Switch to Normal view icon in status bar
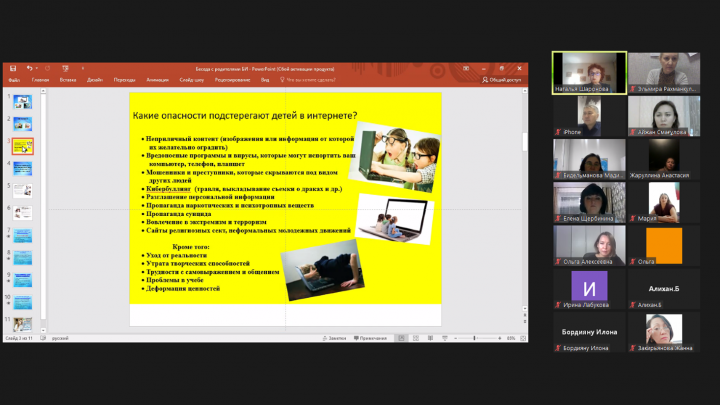 click(402, 338)
